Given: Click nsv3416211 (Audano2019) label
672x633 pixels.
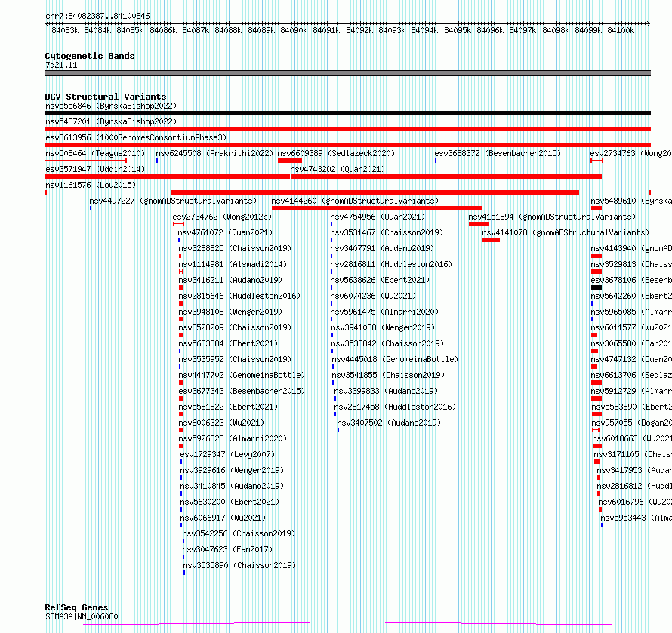Looking at the screenshot, I should [x=230, y=280].
